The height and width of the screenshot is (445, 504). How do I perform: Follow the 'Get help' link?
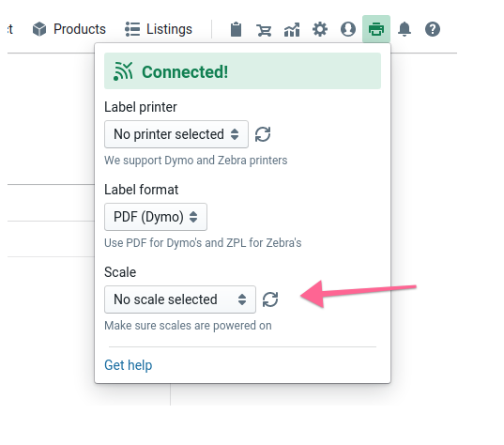(129, 365)
